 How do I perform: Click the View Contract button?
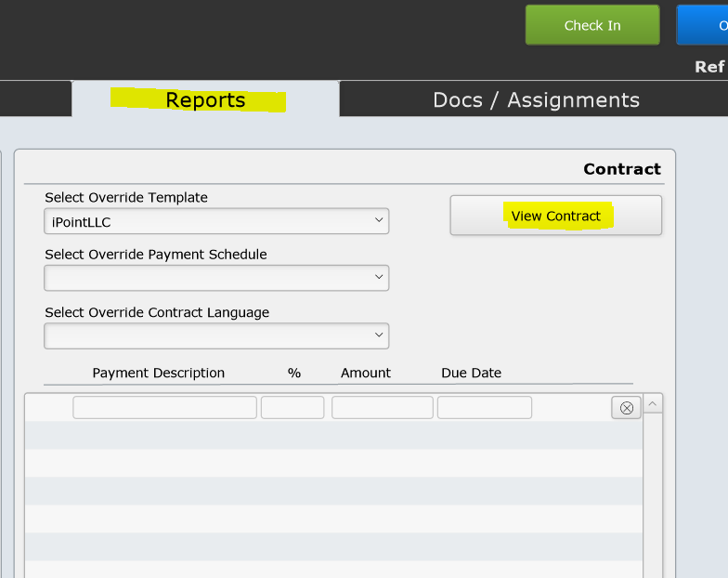(x=555, y=216)
